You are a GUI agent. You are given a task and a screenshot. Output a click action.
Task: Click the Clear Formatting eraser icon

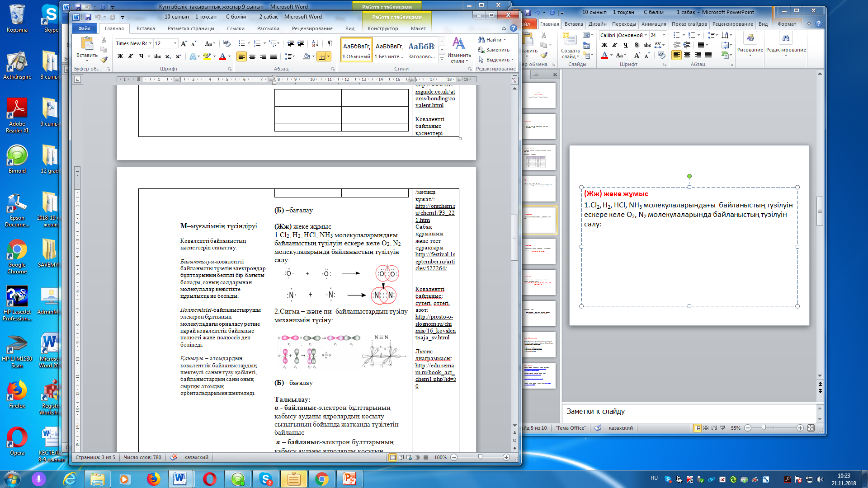[227, 43]
